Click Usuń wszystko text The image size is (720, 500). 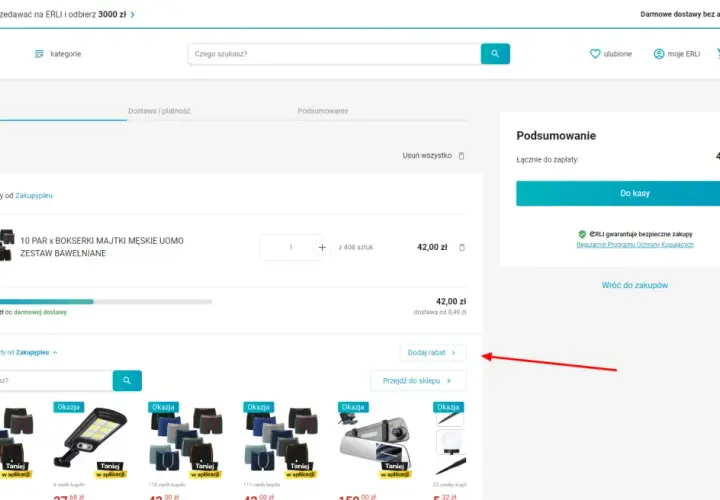pyautogui.click(x=427, y=156)
